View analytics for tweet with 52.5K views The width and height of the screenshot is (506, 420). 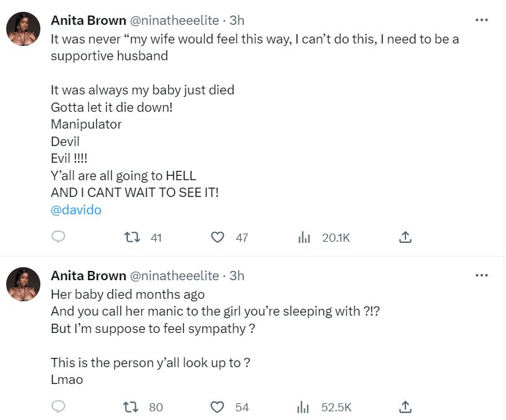[304, 407]
